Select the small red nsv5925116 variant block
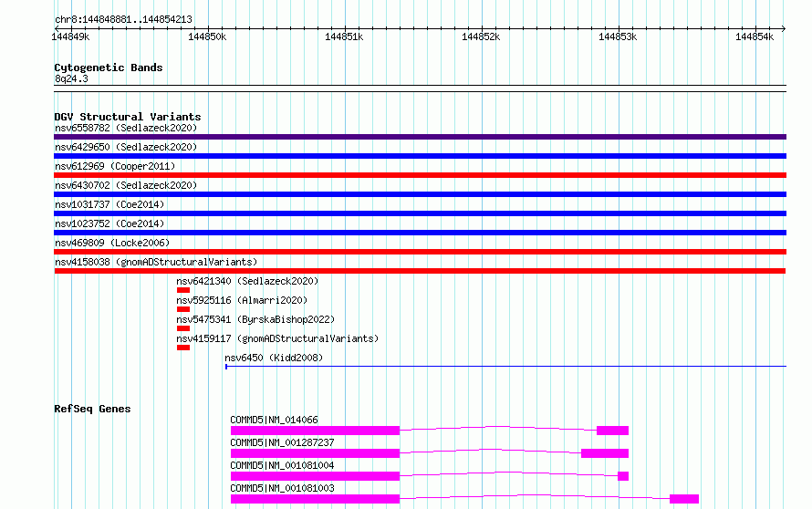The height and width of the screenshot is (509, 812). click(183, 309)
